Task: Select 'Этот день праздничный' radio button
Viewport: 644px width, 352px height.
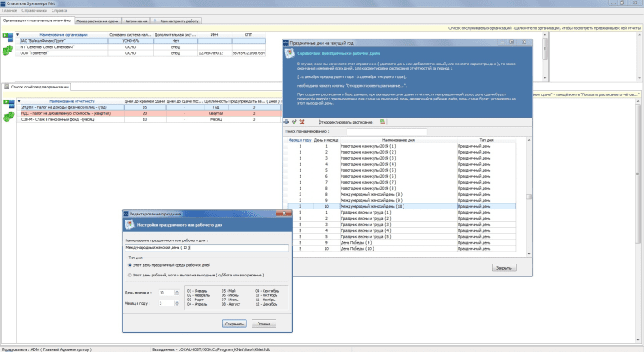Action: click(130, 266)
